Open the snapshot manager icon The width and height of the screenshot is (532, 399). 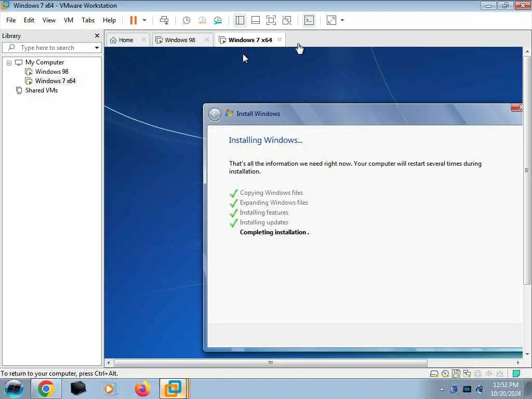[x=218, y=20]
